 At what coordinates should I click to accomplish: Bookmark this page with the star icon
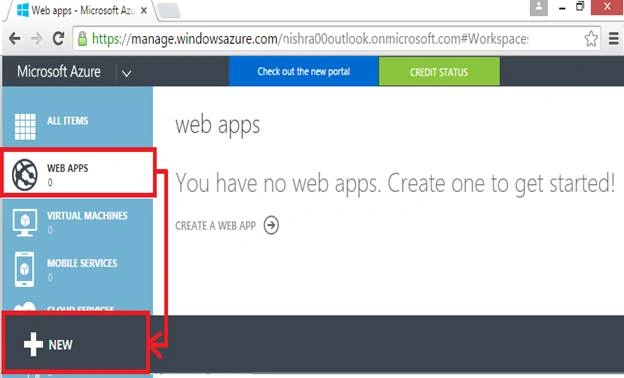[591, 39]
